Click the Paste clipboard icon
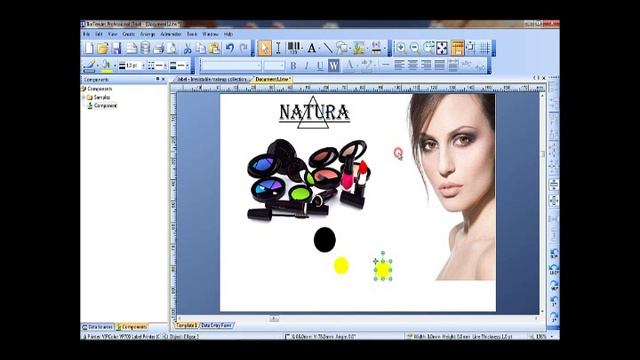 (x=214, y=48)
